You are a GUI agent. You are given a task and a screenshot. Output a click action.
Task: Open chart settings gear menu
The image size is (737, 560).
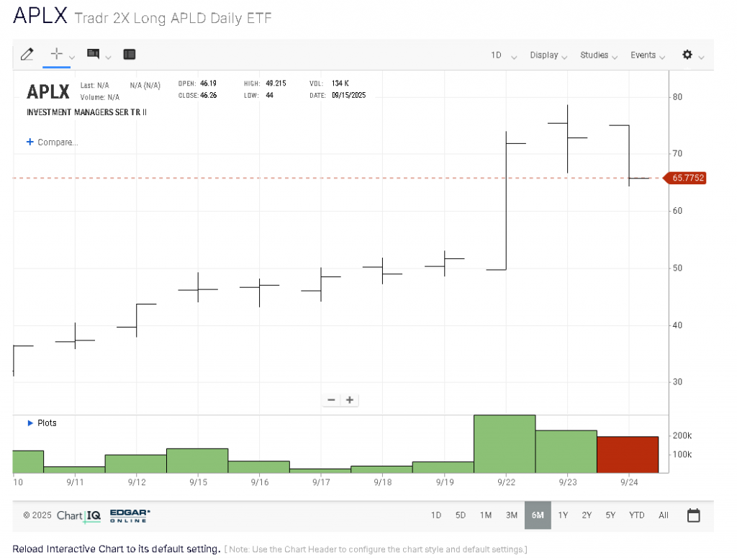[x=687, y=55]
